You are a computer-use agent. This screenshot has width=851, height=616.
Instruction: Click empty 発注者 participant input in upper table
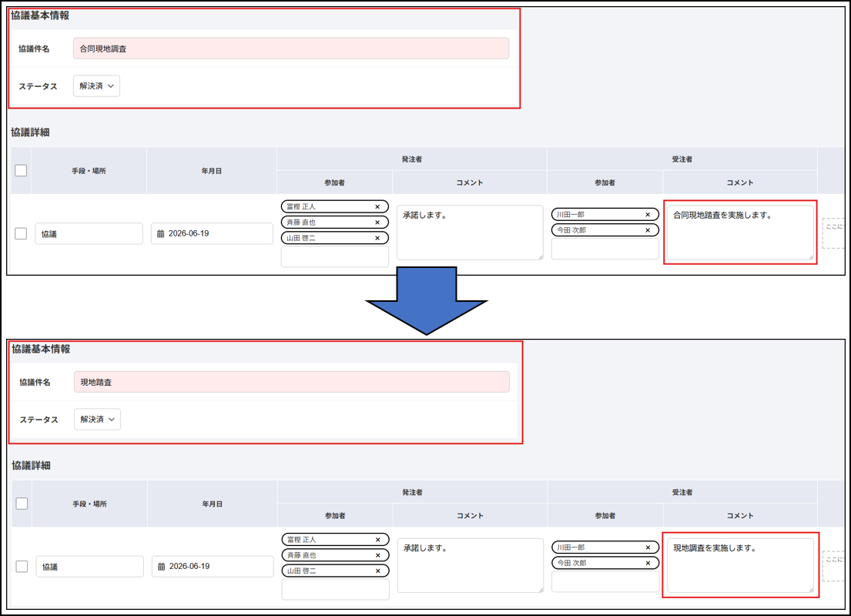(x=335, y=256)
